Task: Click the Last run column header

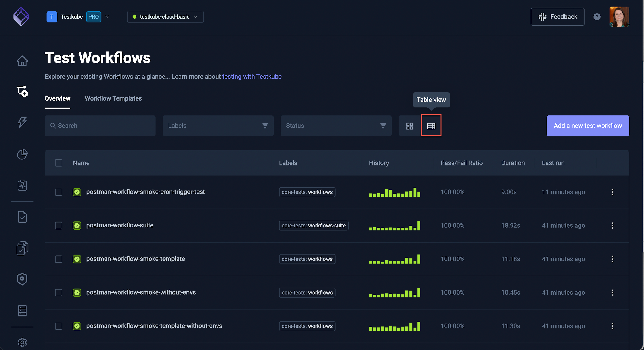Action: 553,163
